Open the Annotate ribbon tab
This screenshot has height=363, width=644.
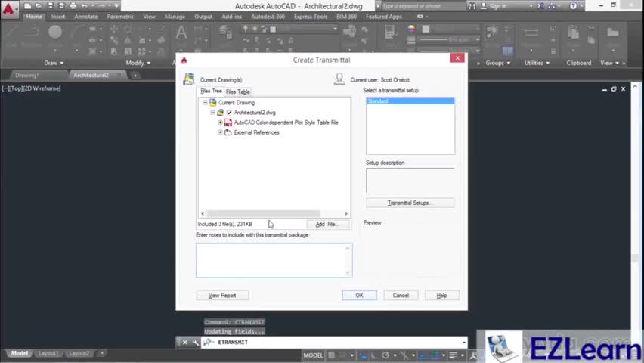pyautogui.click(x=86, y=17)
